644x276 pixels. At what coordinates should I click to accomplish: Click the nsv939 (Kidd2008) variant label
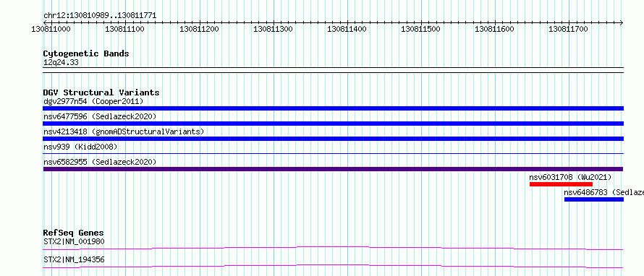[80, 147]
